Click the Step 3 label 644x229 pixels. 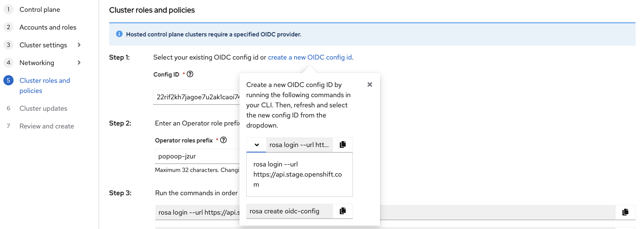120,193
